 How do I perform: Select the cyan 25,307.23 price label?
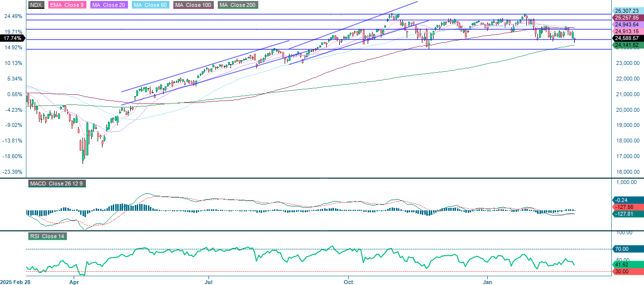click(x=627, y=10)
